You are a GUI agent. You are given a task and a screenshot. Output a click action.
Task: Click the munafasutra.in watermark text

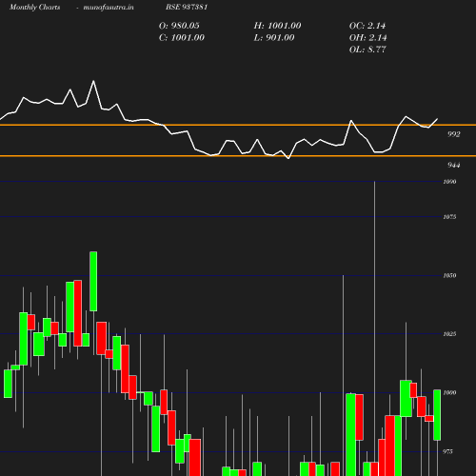pos(109,7)
